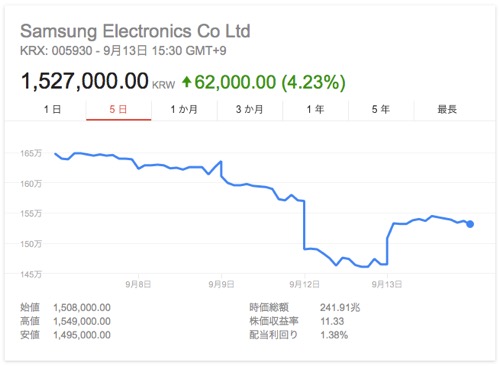Click the 9月8日 date axis label

[138, 284]
